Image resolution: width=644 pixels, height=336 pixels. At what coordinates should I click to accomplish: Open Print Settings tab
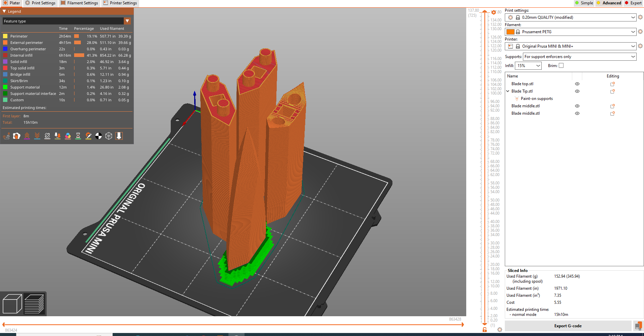(x=40, y=3)
